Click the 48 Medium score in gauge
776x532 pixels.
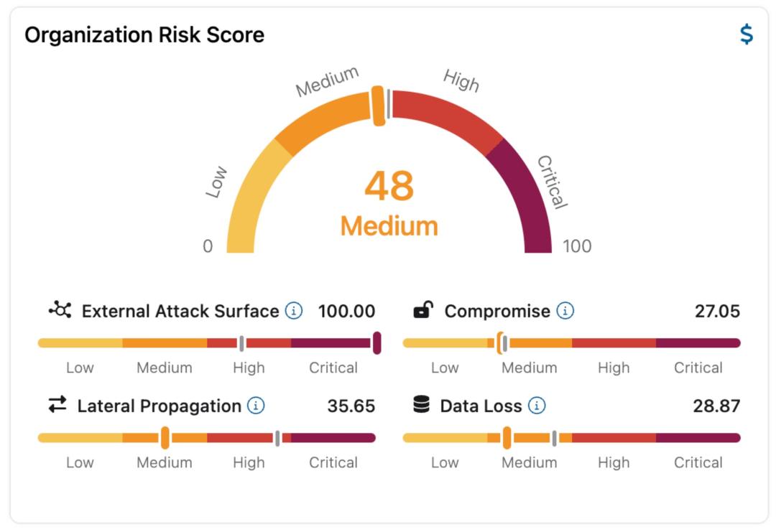click(x=389, y=204)
